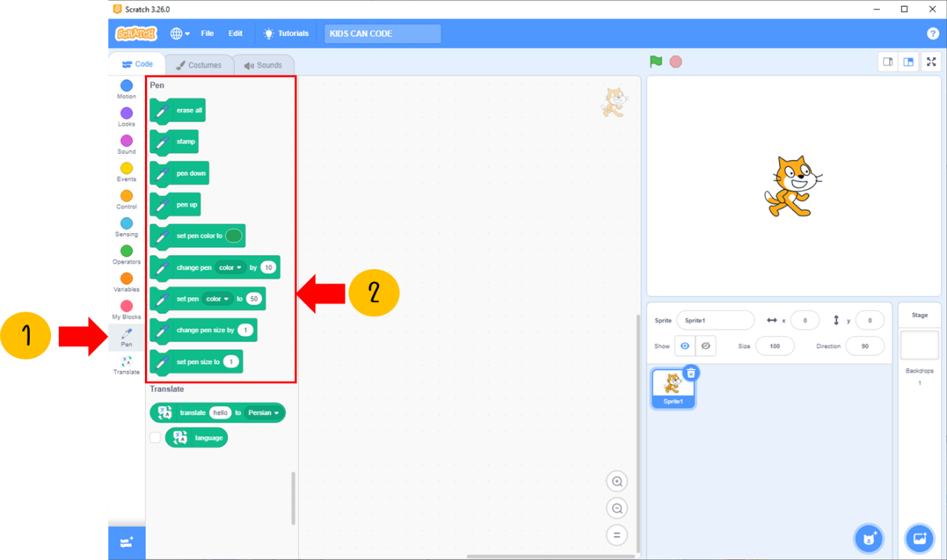The image size is (947, 560).
Task: Open the Choose a Sprite button
Action: (868, 539)
